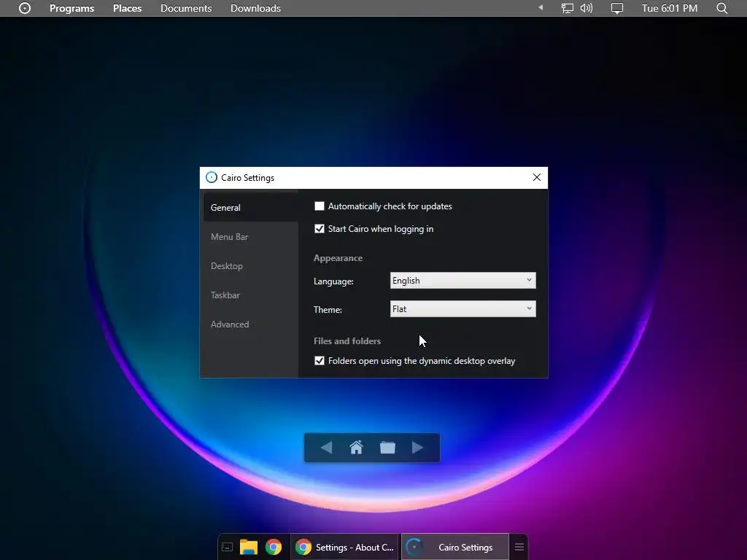Open the Theme dropdown showing Flat
This screenshot has height=560, width=747.
coord(462,309)
